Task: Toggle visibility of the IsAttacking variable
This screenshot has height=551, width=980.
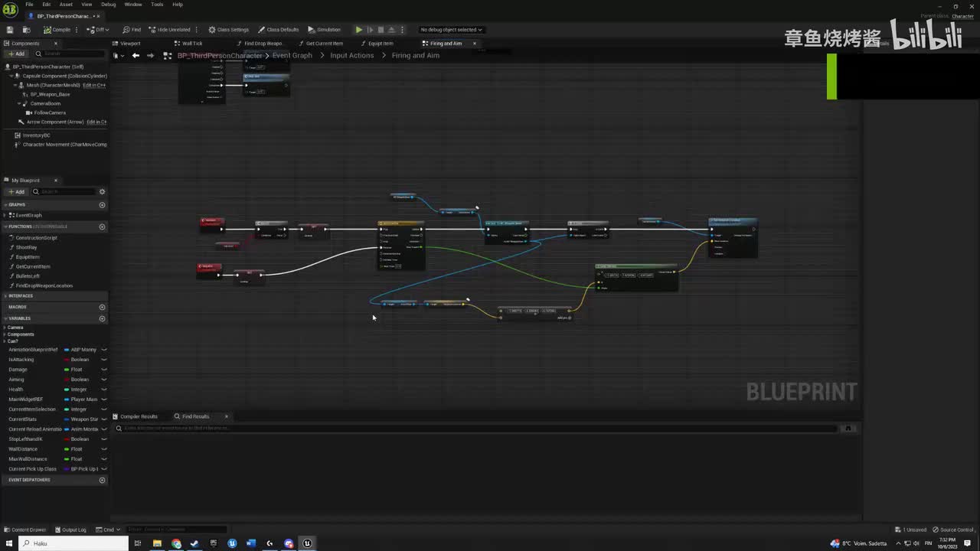Action: point(104,360)
